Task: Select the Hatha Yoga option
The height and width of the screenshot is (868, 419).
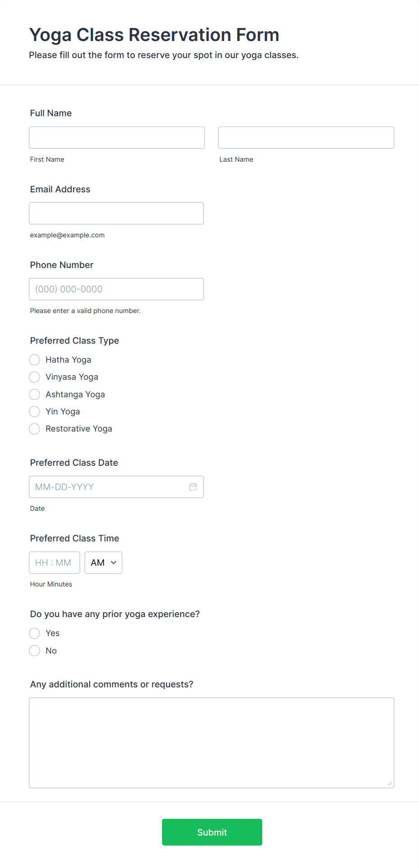Action: coord(35,360)
